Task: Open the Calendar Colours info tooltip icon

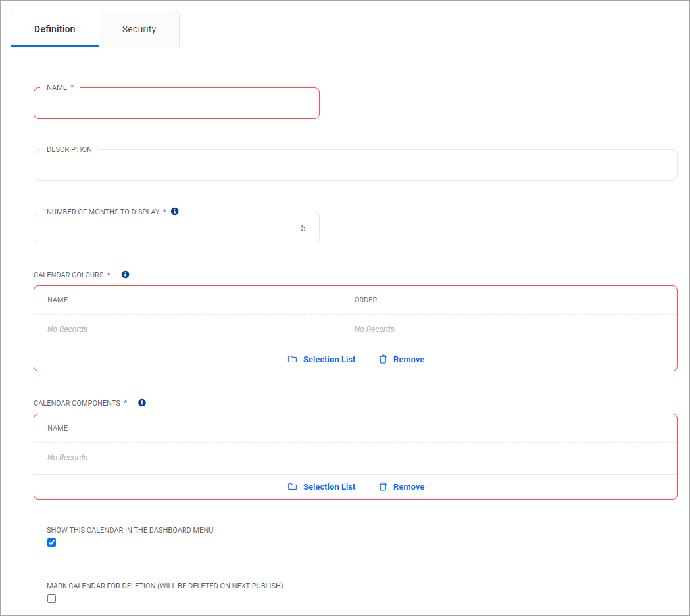Action: pos(125,274)
